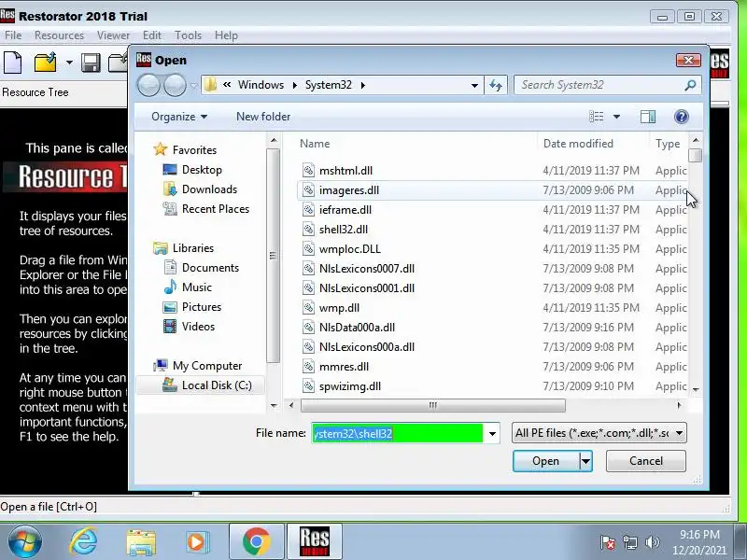Viewport: 747px width, 560px height.
Task: Open the File menu in Restorator
Action: 13,35
